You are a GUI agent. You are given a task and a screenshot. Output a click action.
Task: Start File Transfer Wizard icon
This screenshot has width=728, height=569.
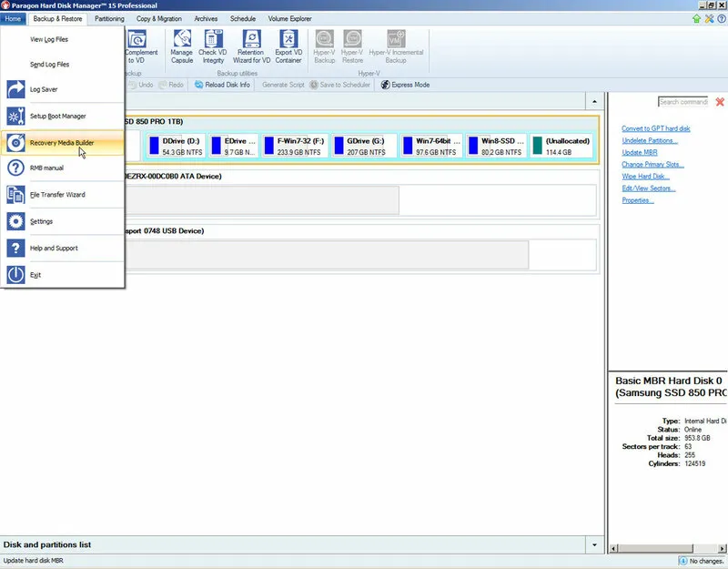click(15, 195)
